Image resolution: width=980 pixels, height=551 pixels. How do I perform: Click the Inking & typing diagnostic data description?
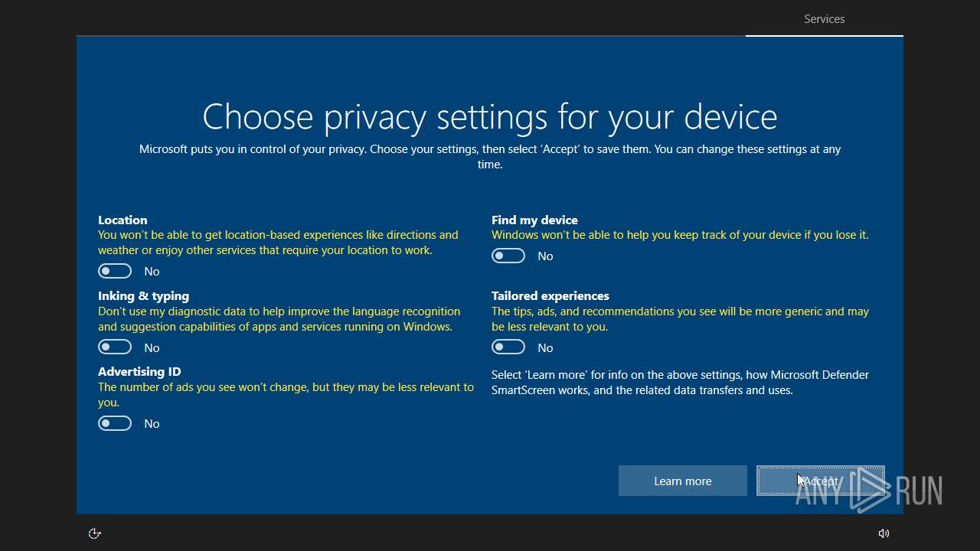[279, 319]
